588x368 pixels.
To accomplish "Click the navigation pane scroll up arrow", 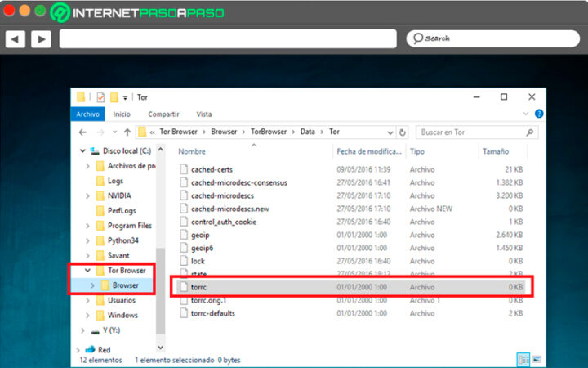I will (x=161, y=150).
